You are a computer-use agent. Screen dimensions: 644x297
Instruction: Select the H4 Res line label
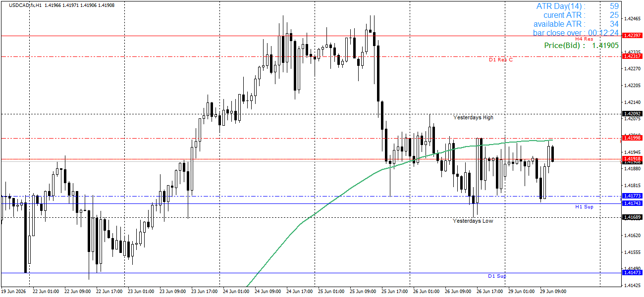(x=584, y=39)
